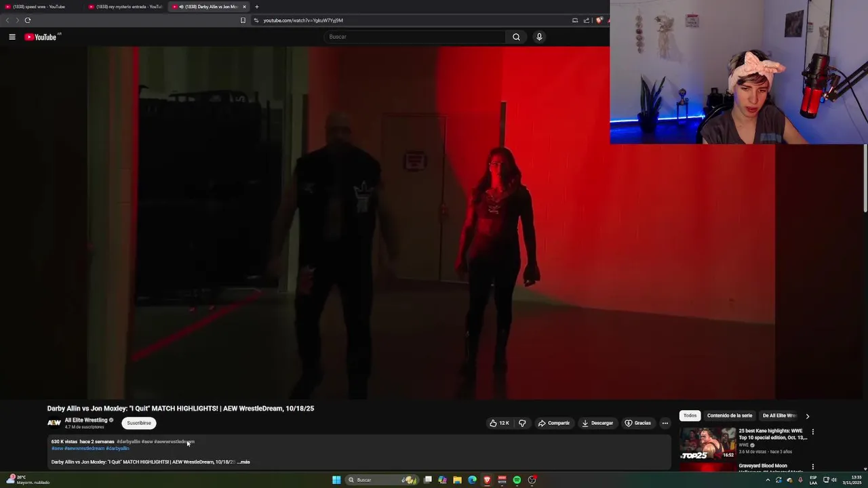Open a new browser tab
This screenshot has height=488, width=868.
click(x=256, y=7)
